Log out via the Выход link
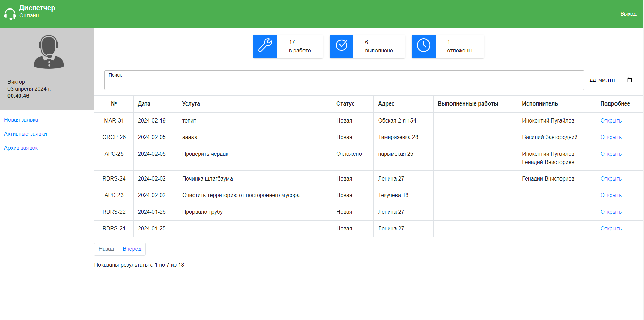Image resolution: width=644 pixels, height=320 pixels. click(x=628, y=14)
